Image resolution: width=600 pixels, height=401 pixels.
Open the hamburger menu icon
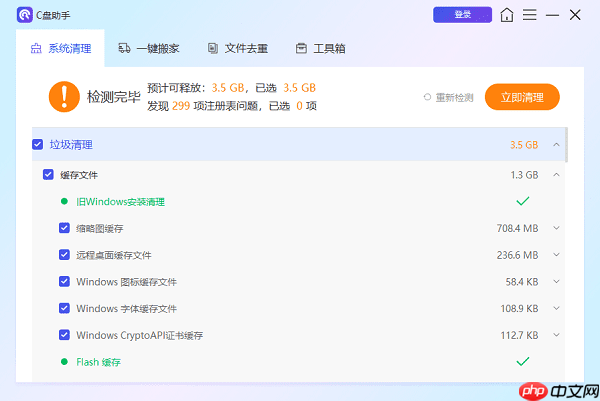pyautogui.click(x=530, y=15)
